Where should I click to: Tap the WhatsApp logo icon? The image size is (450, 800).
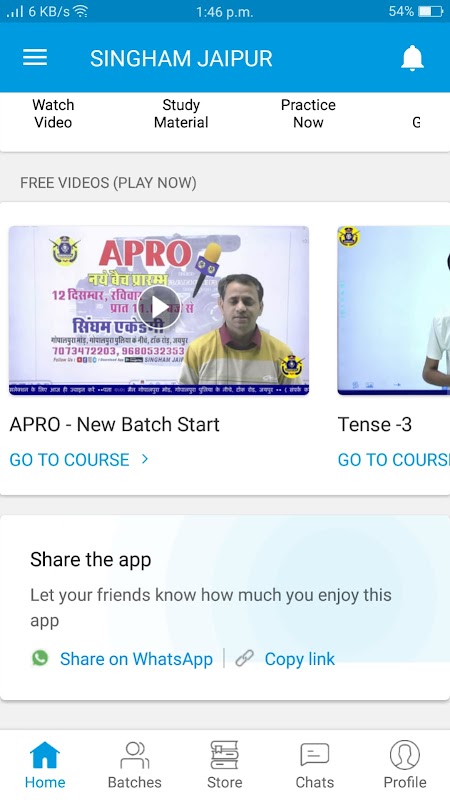tap(40, 658)
